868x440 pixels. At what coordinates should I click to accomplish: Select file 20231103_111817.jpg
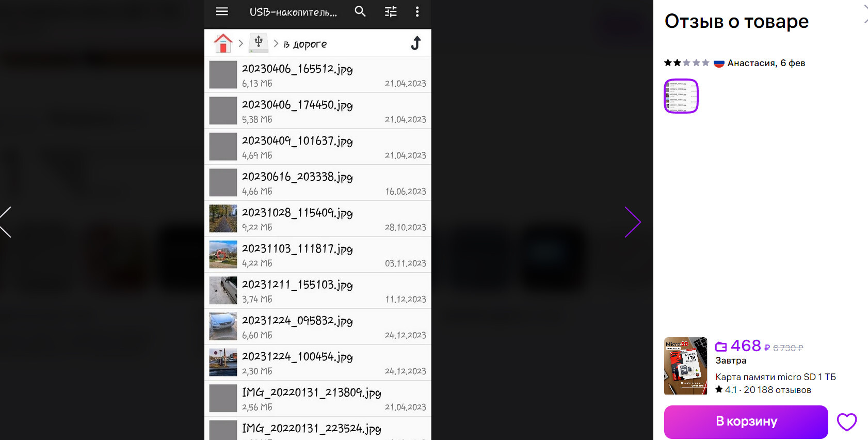318,255
